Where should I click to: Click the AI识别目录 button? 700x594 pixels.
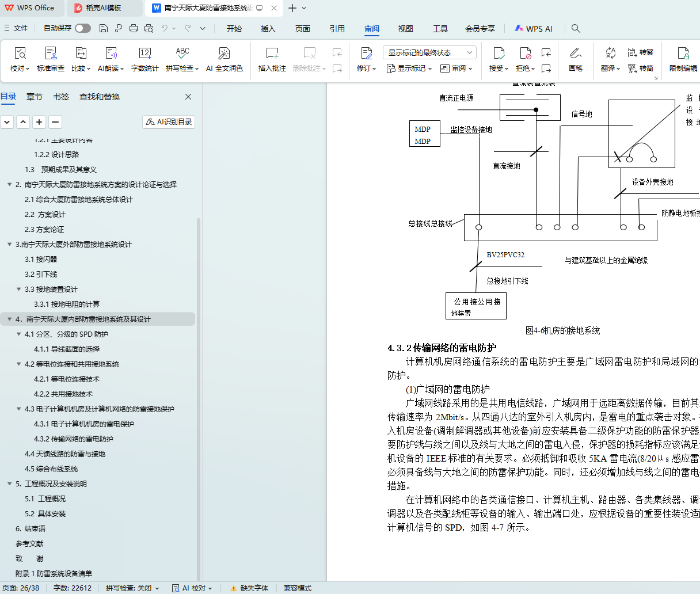169,122
